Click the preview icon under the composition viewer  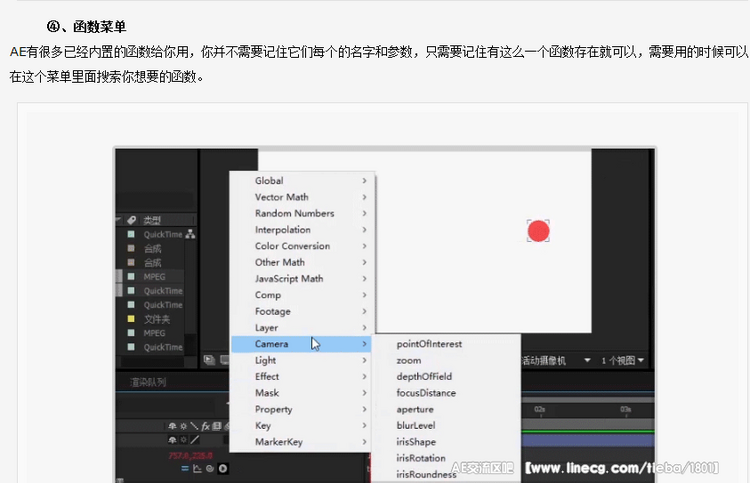tap(209, 360)
